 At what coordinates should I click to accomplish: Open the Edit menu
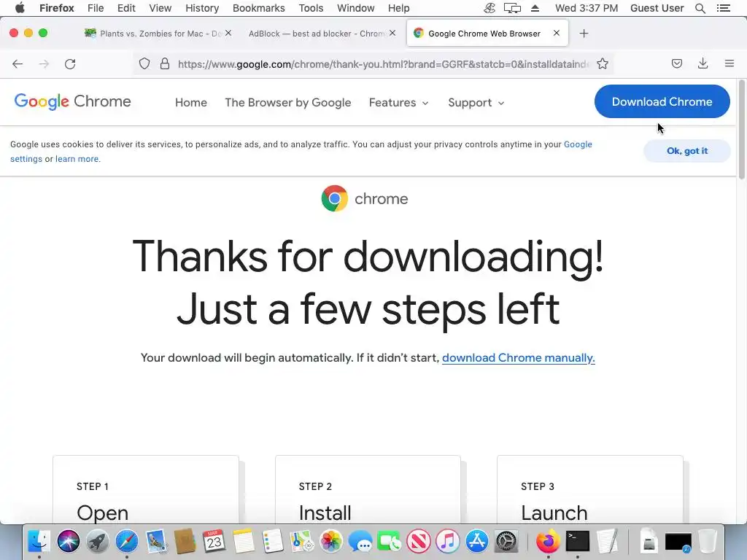pyautogui.click(x=126, y=8)
